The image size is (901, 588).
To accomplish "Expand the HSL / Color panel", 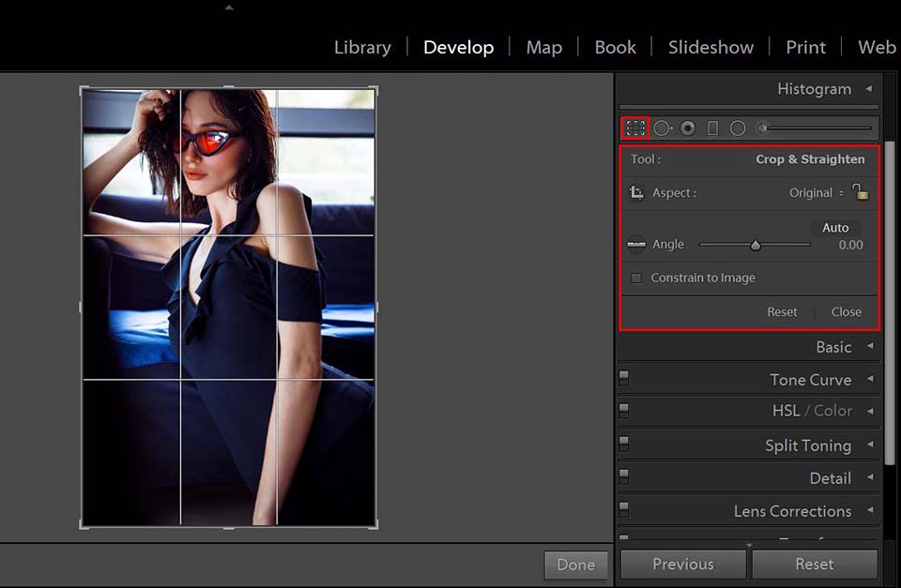I will pyautogui.click(x=870, y=411).
